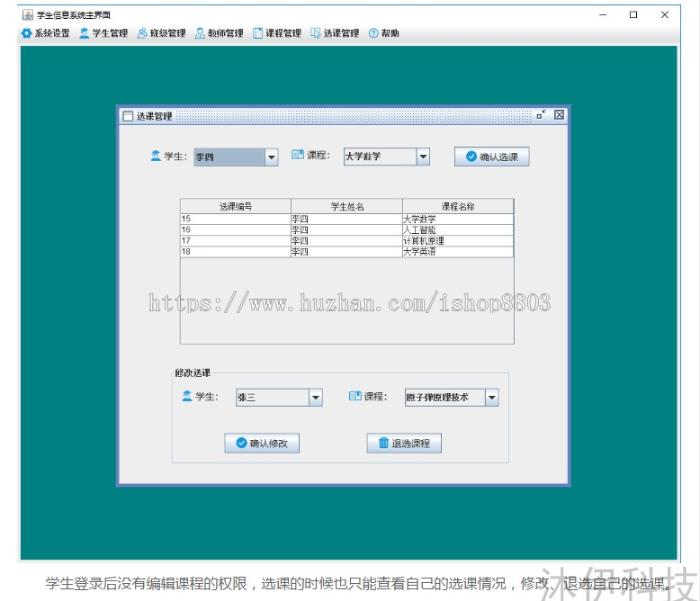Viewport: 700px width, 601px height.
Task: Click the student icon beside top 学生 label
Action: pos(156,156)
